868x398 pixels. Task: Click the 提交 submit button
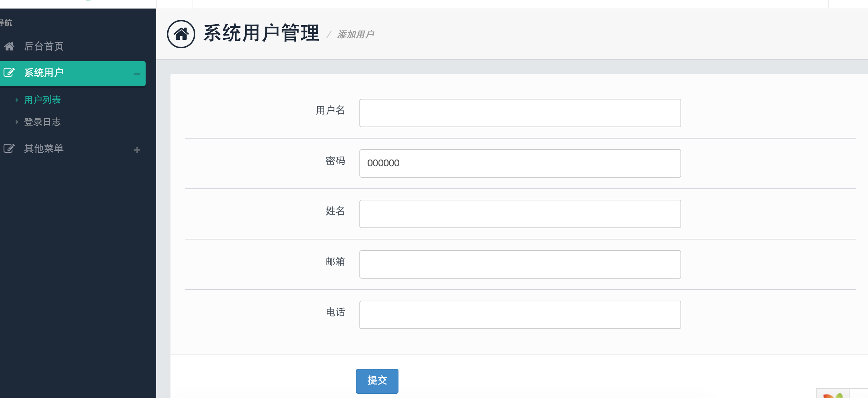[x=377, y=381]
